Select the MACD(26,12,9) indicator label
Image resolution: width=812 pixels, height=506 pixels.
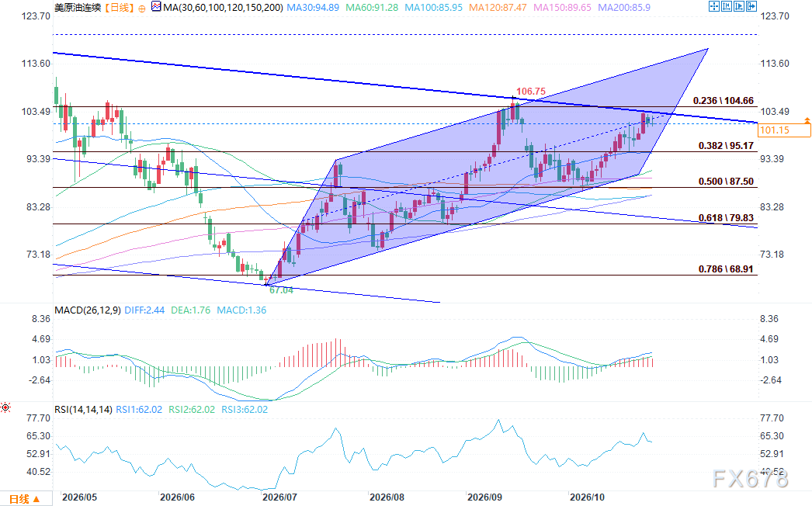coord(88,310)
